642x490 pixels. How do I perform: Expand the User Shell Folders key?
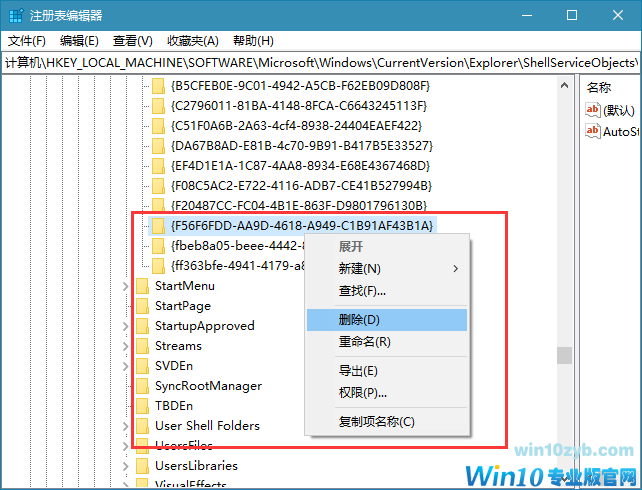point(126,426)
